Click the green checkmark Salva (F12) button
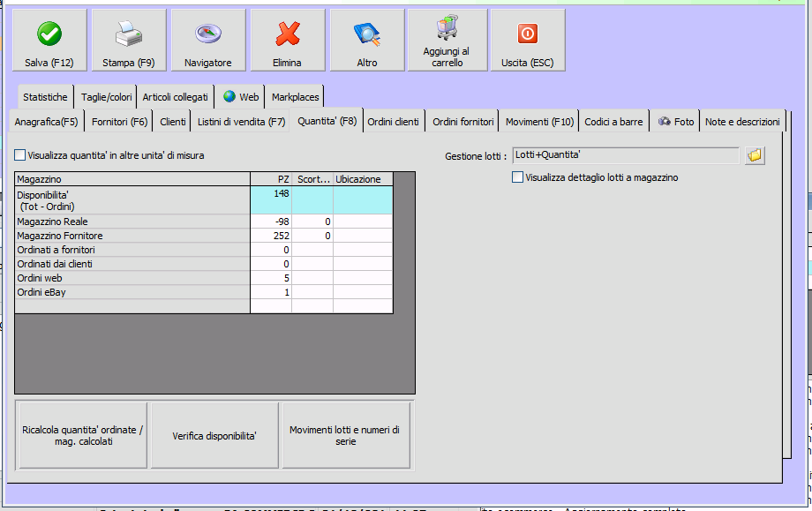This screenshot has width=812, height=511. click(x=49, y=40)
